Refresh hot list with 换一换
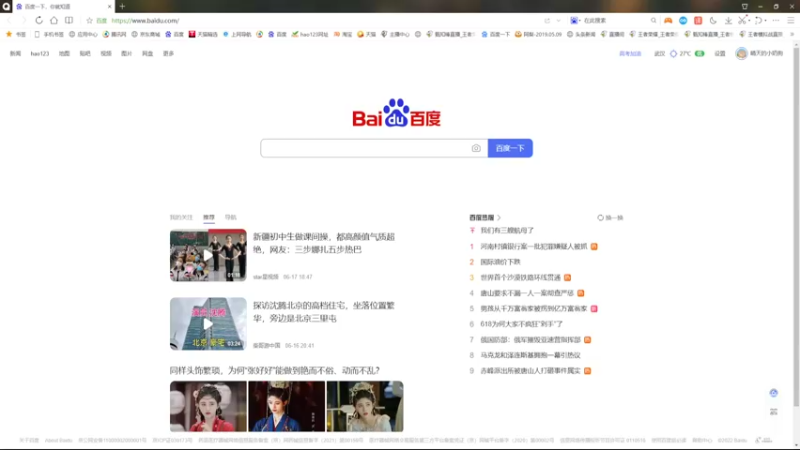Image resolution: width=800 pixels, height=450 pixels. 610,218
